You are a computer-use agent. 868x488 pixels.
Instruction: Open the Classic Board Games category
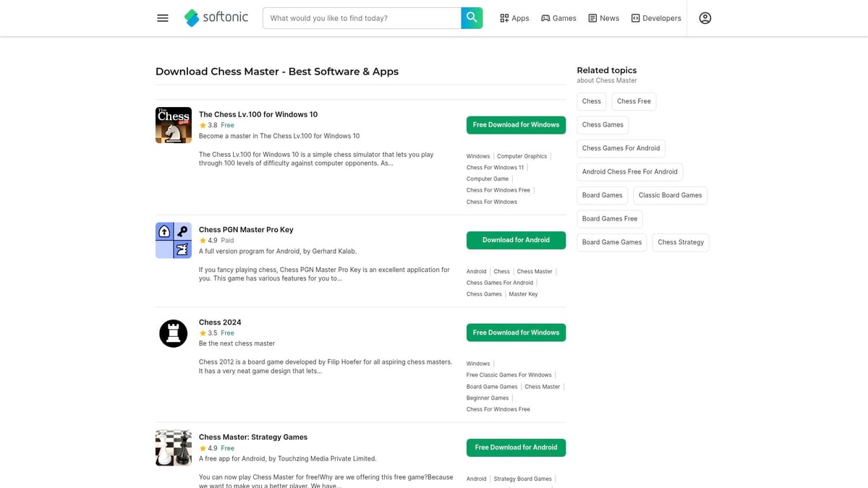[670, 195]
